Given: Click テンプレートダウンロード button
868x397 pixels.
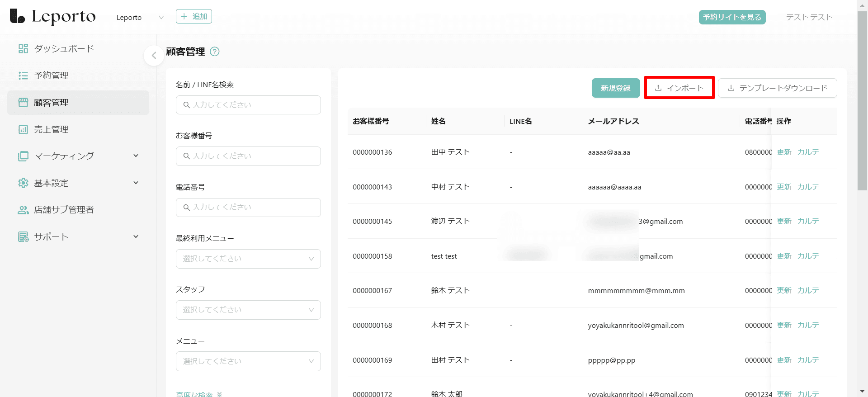Looking at the screenshot, I should 777,88.
